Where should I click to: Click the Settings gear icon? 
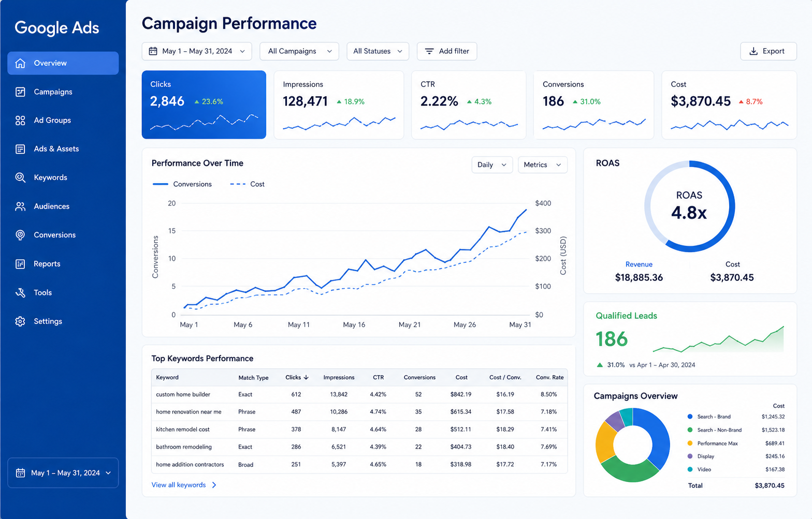coord(20,321)
